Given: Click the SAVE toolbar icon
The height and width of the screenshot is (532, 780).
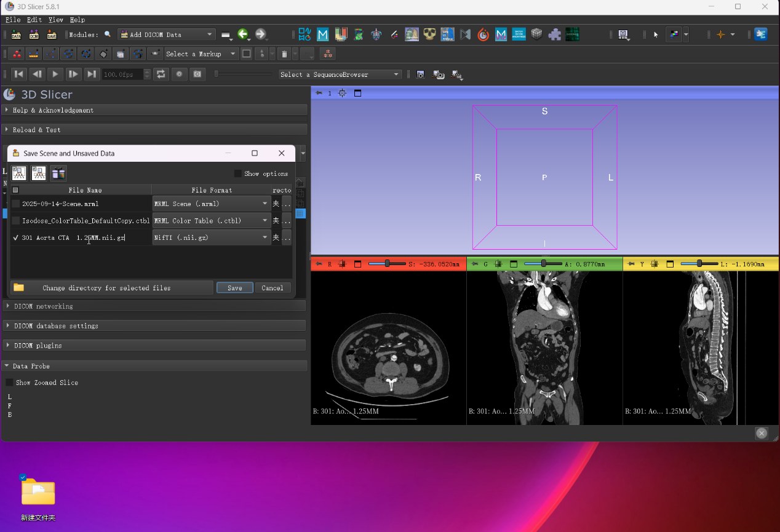Looking at the screenshot, I should click(x=52, y=34).
